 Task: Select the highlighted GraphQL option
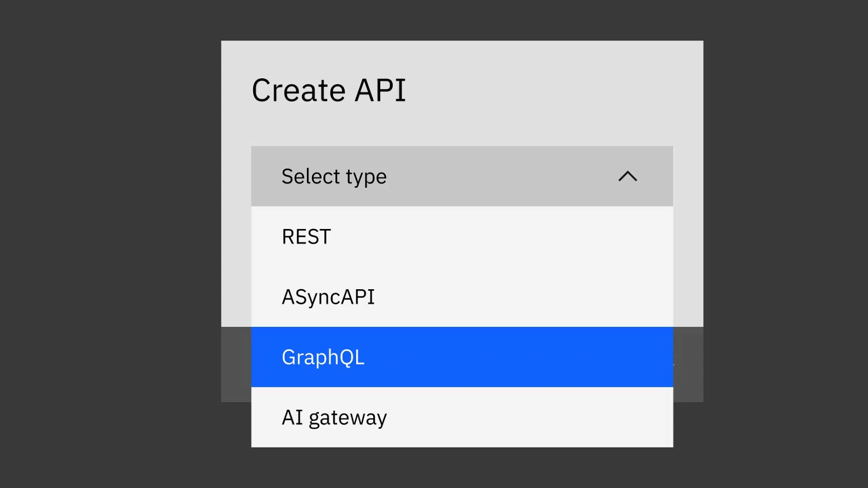coord(462,357)
